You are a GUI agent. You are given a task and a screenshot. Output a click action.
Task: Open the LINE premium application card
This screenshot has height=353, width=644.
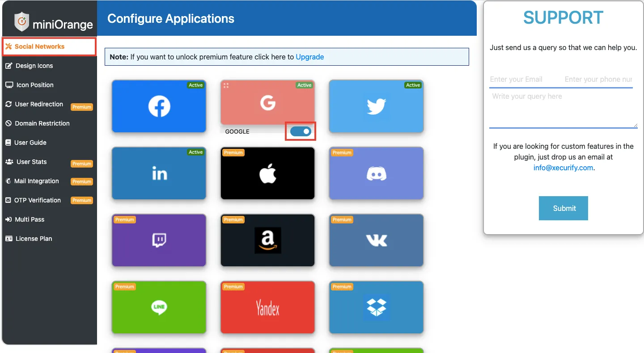coord(159,307)
